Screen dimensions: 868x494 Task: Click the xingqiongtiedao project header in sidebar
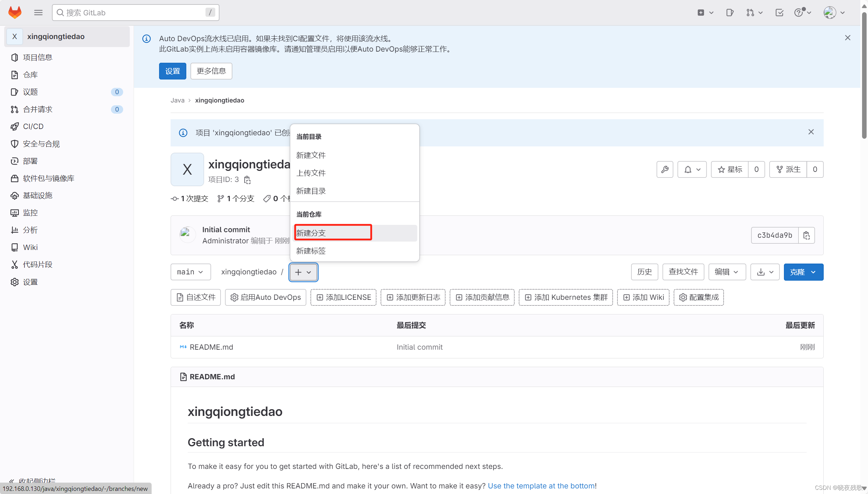click(67, 36)
